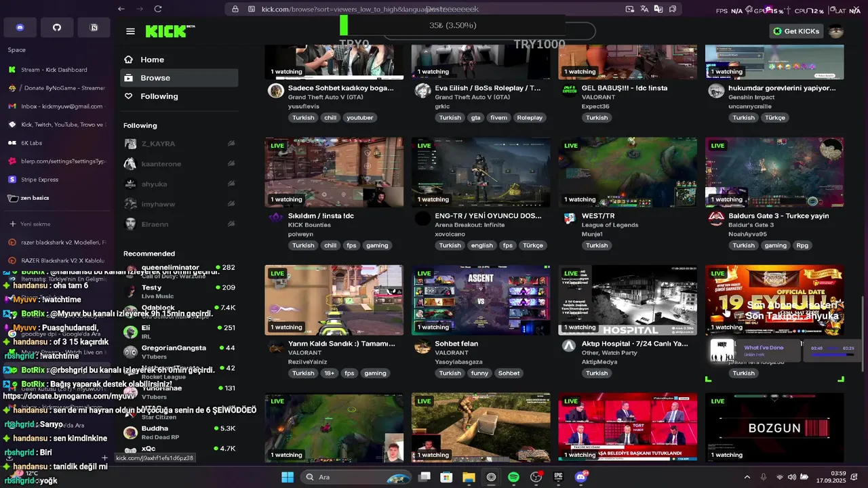
Task: Open the BOZGUN stream thumbnail
Action: coord(774,427)
